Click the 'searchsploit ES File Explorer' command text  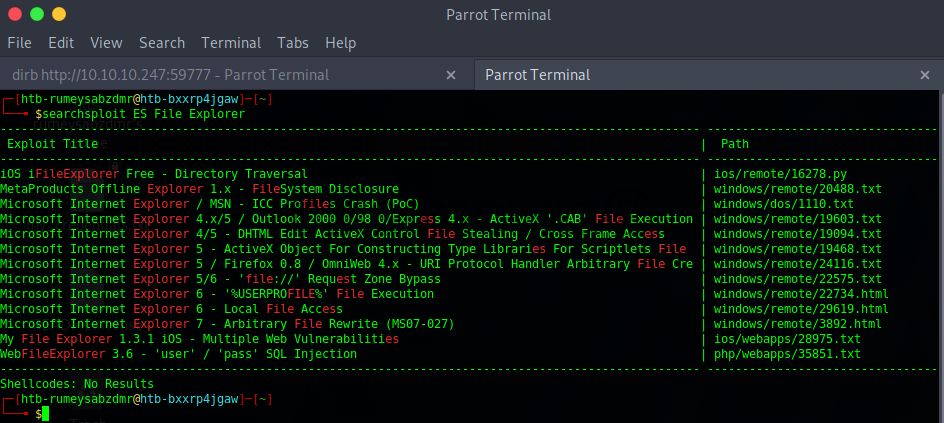pos(144,114)
